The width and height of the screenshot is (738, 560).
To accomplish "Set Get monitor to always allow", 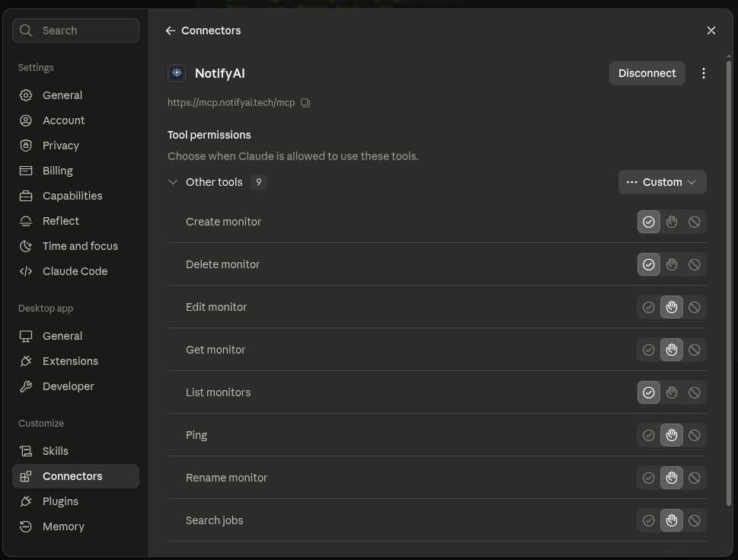I will click(x=649, y=350).
